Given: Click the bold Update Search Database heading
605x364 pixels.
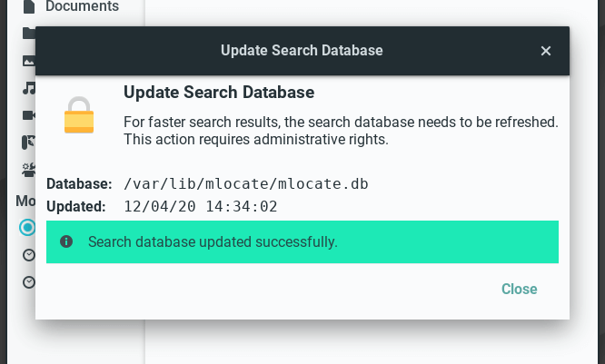Looking at the screenshot, I should (x=219, y=93).
